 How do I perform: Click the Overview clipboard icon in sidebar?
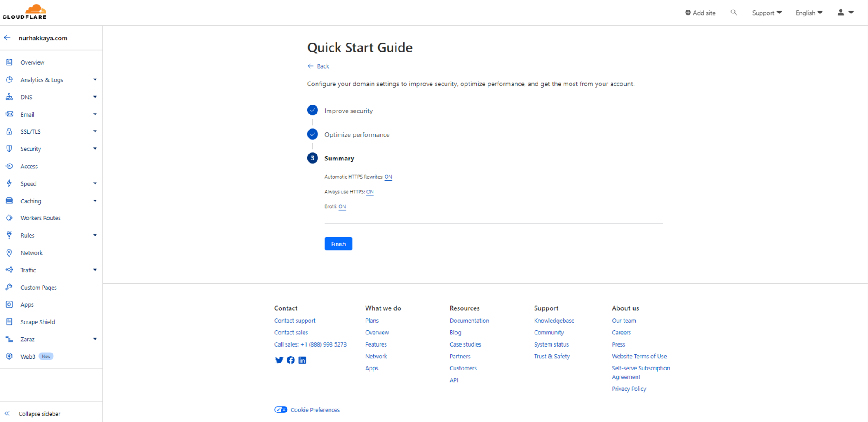9,62
